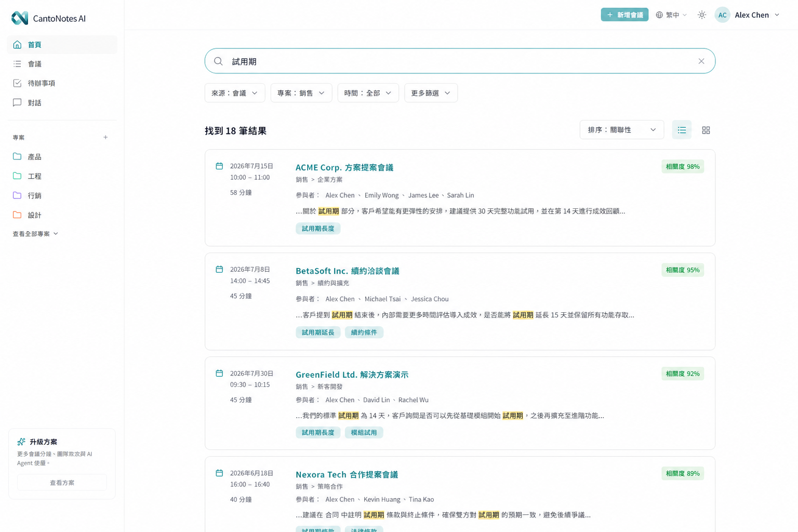Click 銷售 > 續約與擴充 breadcrumb

tap(322, 283)
